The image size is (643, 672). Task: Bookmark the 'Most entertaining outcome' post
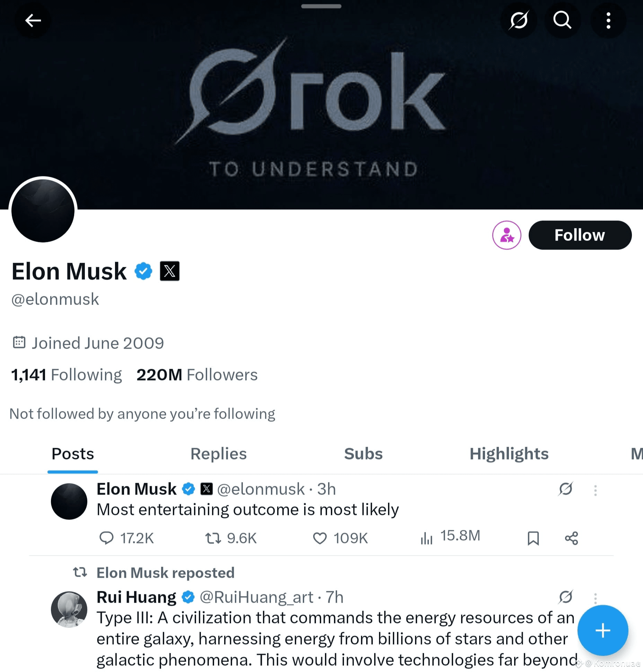click(x=533, y=538)
